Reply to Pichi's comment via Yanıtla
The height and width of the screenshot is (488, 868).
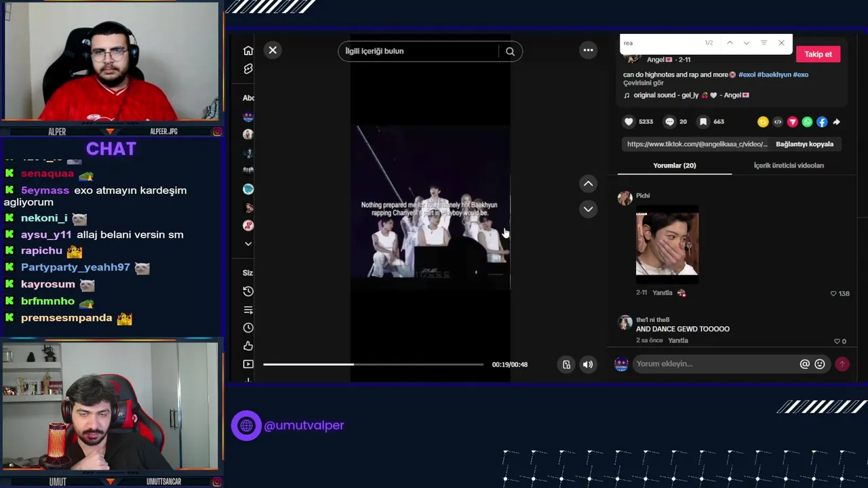click(662, 293)
